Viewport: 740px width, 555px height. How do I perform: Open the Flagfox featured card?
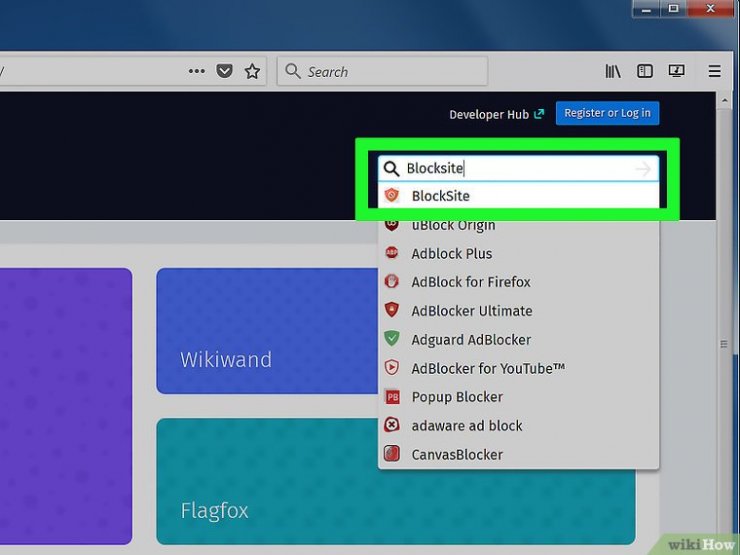(x=395, y=481)
